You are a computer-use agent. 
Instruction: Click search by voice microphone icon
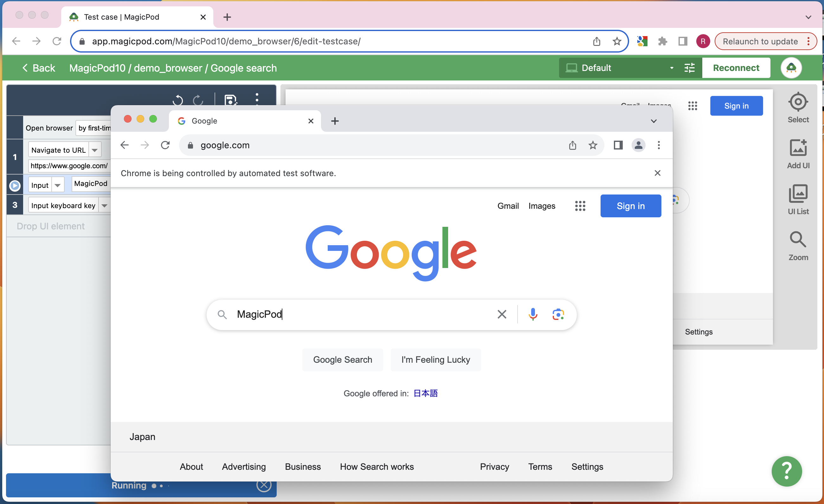(x=533, y=314)
